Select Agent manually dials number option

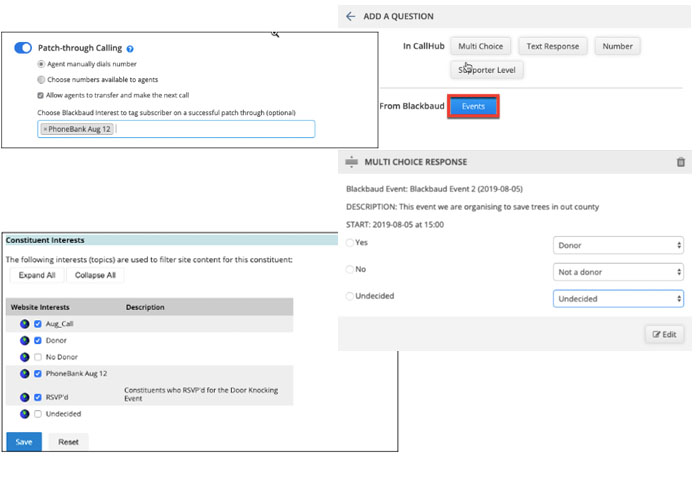tap(41, 64)
